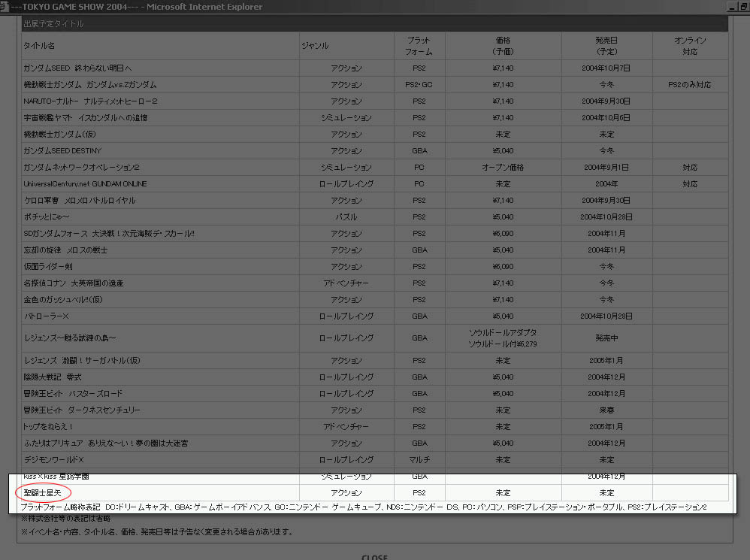This screenshot has width=750, height=560.
Task: Click '対応' in the GUNDAM ONLINE row
Action: coord(690,183)
